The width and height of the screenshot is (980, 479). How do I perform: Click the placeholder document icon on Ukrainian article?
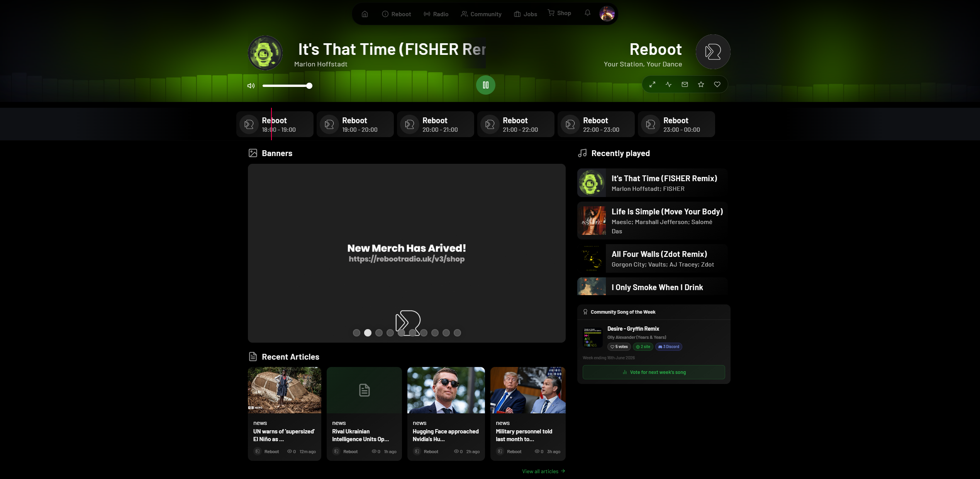pos(364,390)
